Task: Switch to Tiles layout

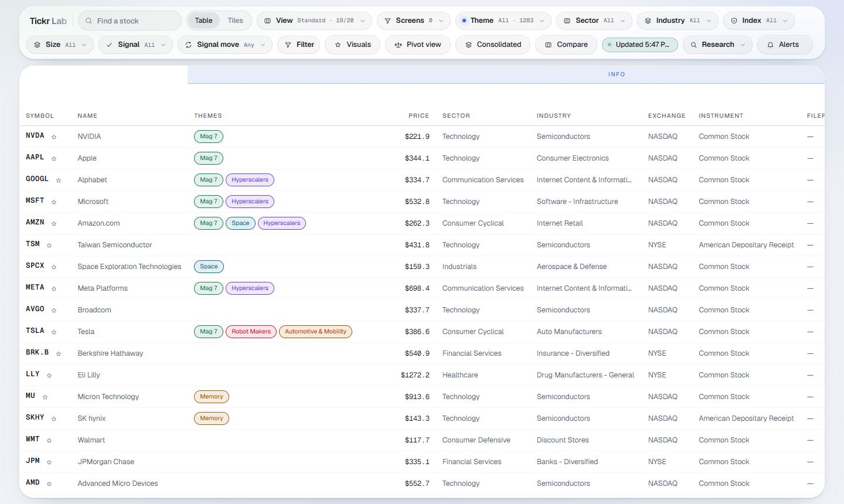Action: [x=235, y=21]
